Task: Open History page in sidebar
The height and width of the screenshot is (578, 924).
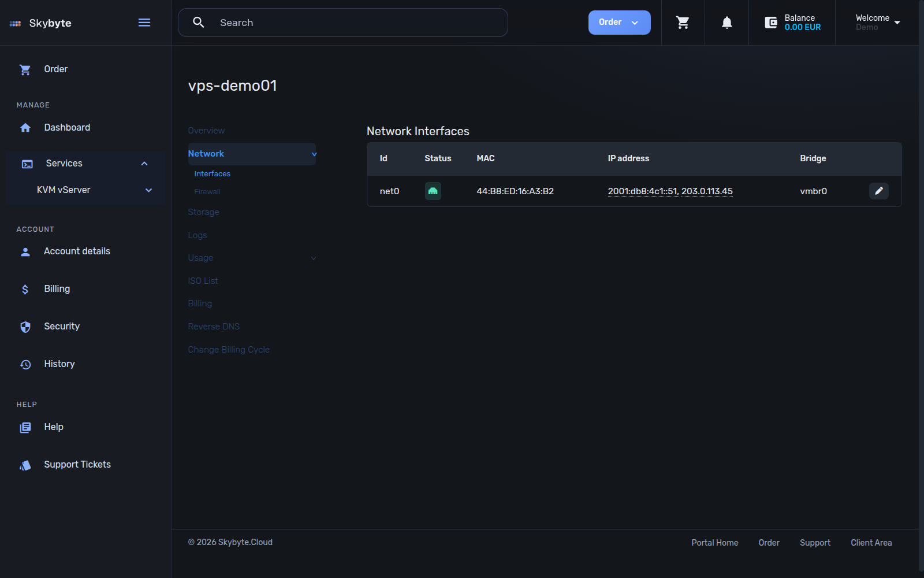Action: point(59,364)
